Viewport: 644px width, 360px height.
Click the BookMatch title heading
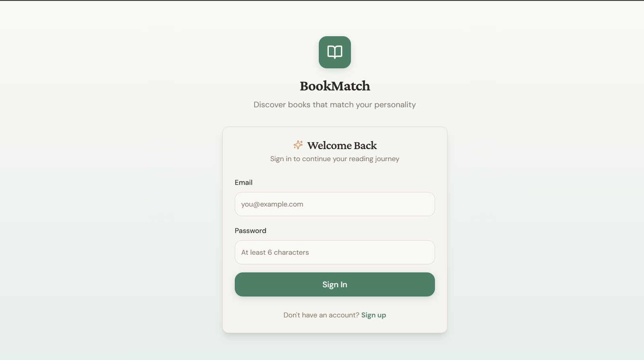(334, 86)
